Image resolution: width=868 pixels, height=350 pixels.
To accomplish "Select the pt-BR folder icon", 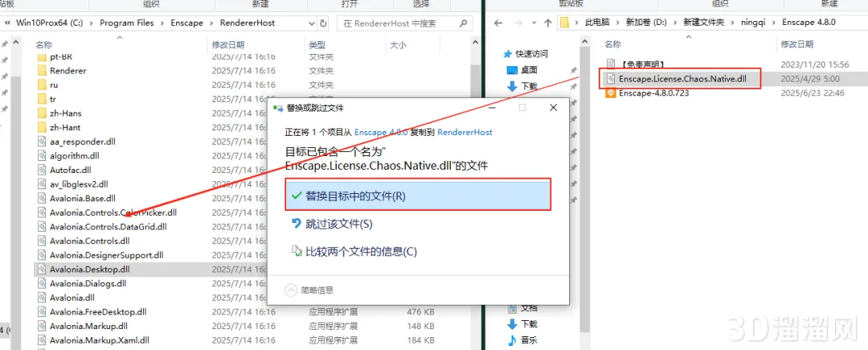I will pyautogui.click(x=42, y=57).
